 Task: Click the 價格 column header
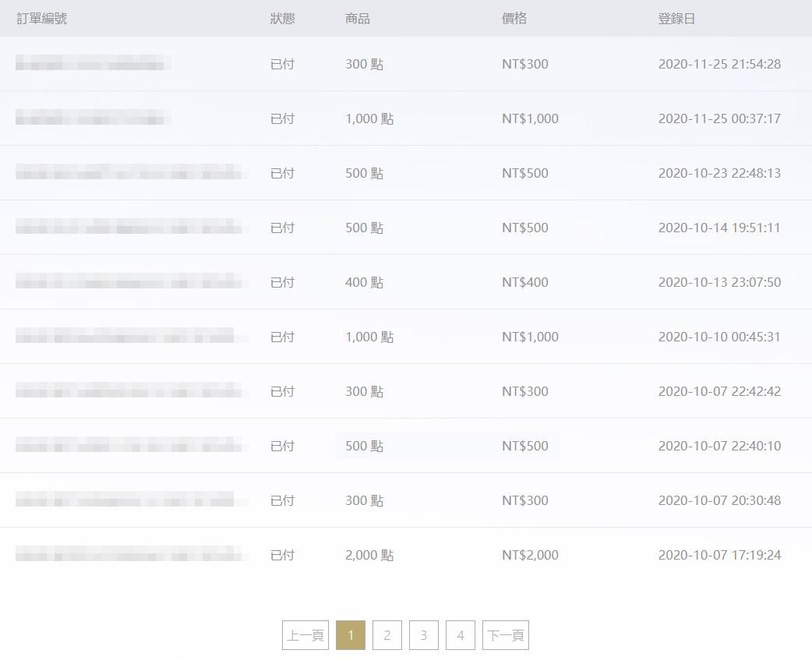pyautogui.click(x=514, y=19)
